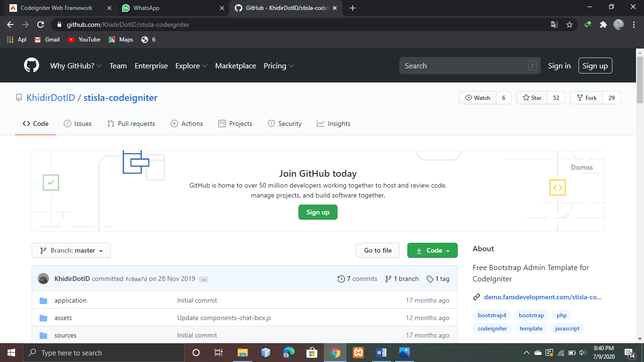Switch to the Security tab
The width and height of the screenshot is (644, 362).
coord(285,123)
